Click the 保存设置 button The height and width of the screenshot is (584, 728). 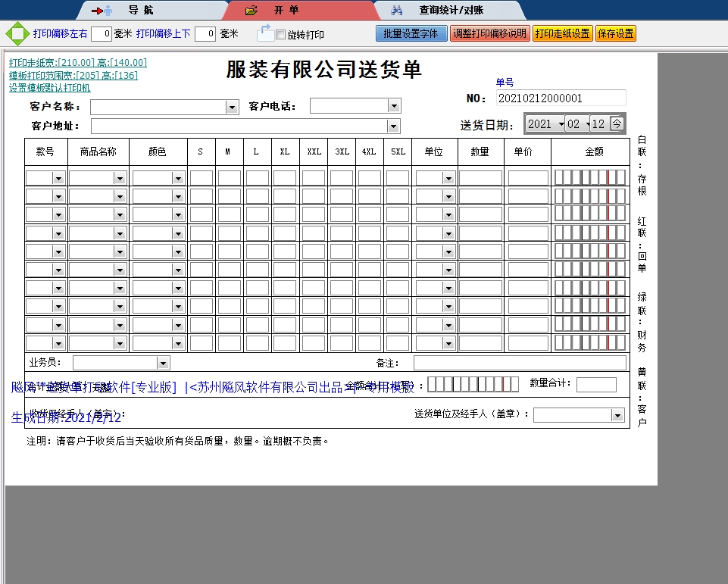click(615, 33)
